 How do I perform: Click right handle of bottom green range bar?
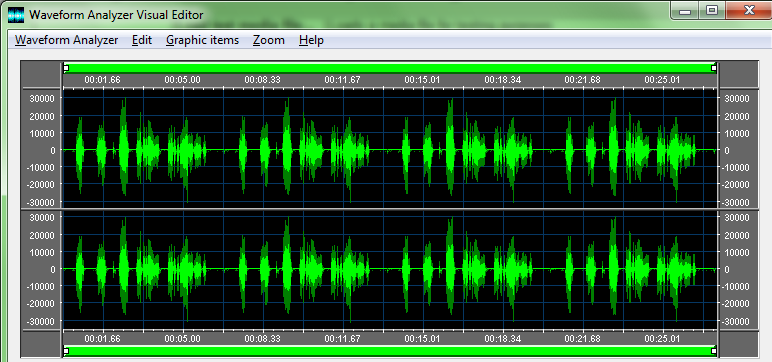click(714, 351)
